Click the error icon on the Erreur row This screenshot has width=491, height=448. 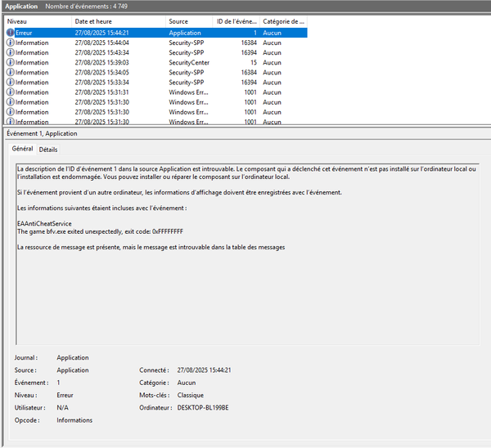click(10, 33)
